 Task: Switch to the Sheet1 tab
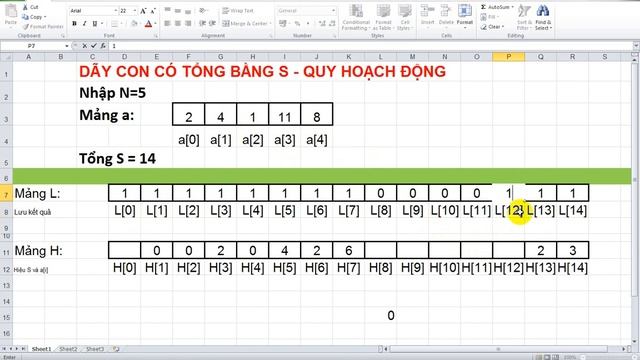pos(42,349)
